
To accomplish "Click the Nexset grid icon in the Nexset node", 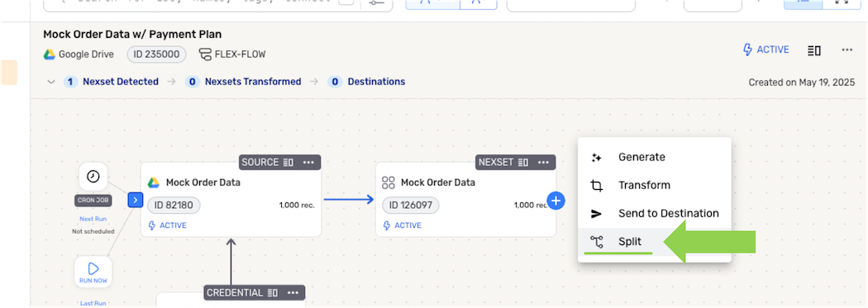I will tap(389, 182).
